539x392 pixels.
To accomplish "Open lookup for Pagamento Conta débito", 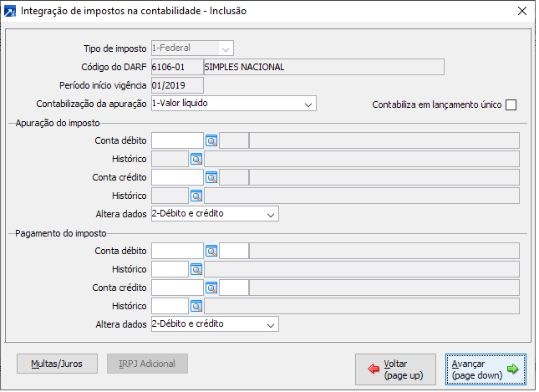I will pyautogui.click(x=211, y=251).
